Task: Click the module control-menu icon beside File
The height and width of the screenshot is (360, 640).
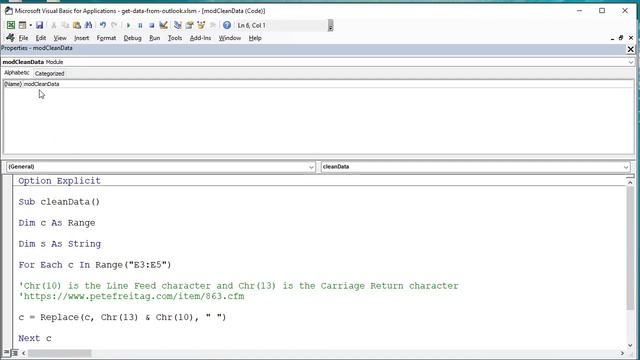Action: tap(10, 38)
